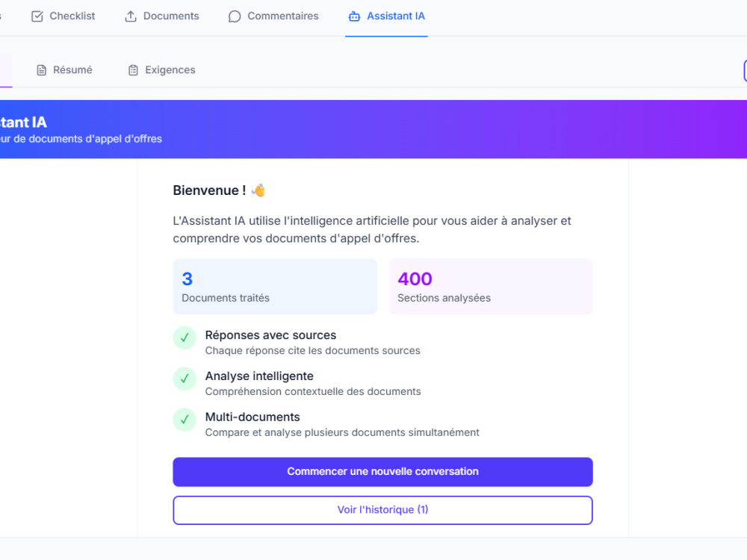
Task: Click the green check next to Multi-documents
Action: click(x=185, y=420)
